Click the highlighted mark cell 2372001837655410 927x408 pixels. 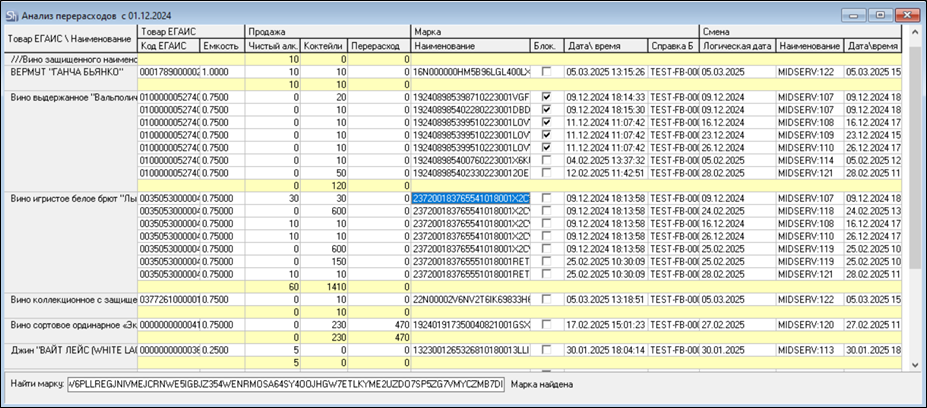click(x=470, y=198)
